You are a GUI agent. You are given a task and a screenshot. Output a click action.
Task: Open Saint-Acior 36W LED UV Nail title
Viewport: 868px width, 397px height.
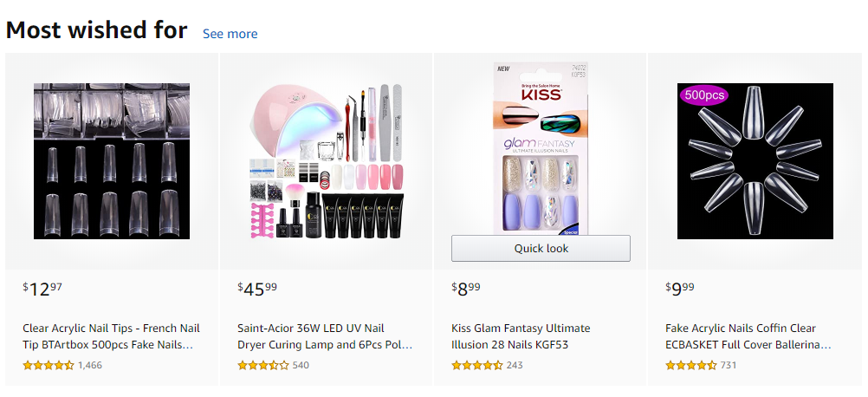click(325, 336)
